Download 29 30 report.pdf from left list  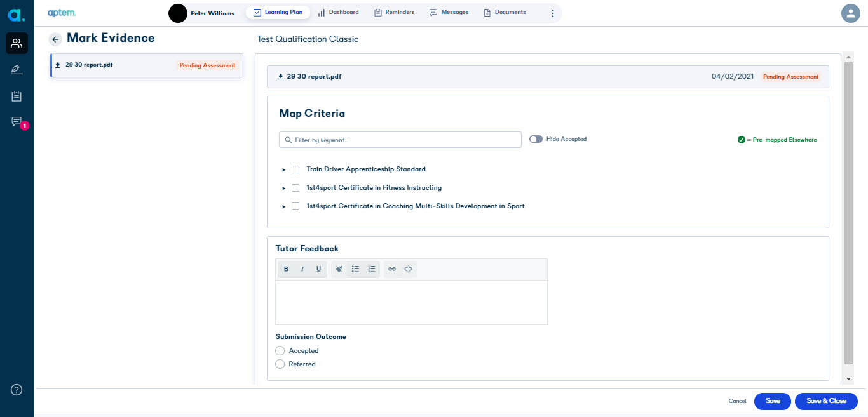pyautogui.click(x=58, y=65)
